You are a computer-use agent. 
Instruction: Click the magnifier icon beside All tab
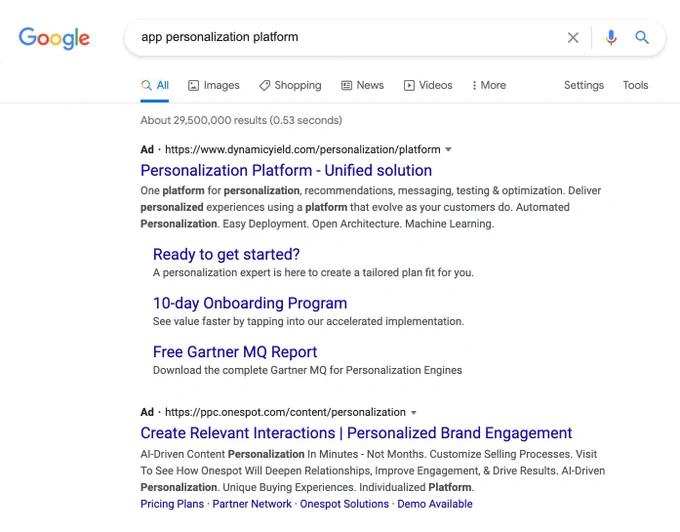[x=146, y=85]
